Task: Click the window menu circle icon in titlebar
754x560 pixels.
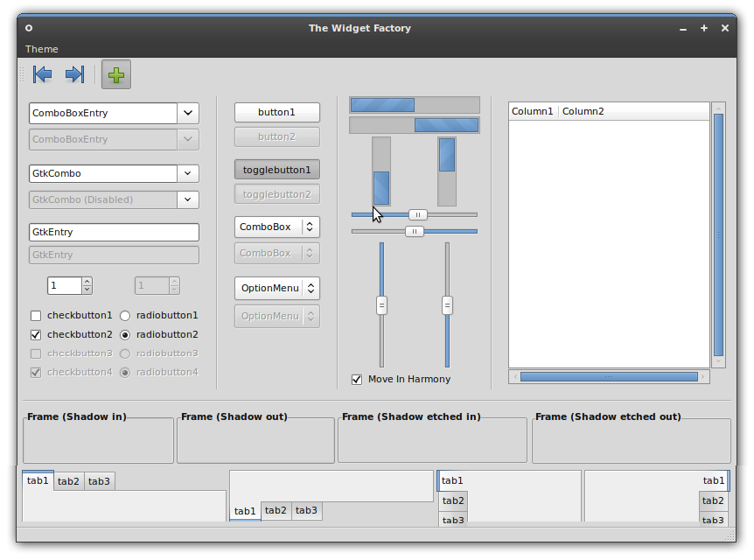Action: 29,28
